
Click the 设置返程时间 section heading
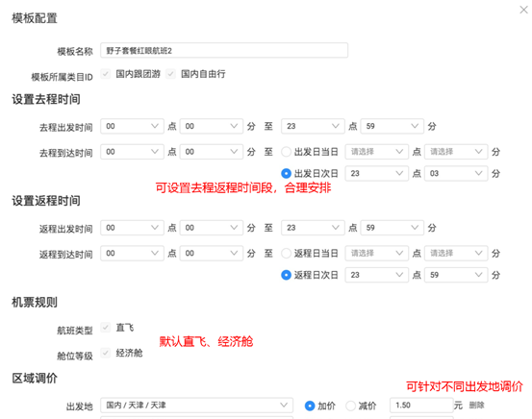click(46, 201)
